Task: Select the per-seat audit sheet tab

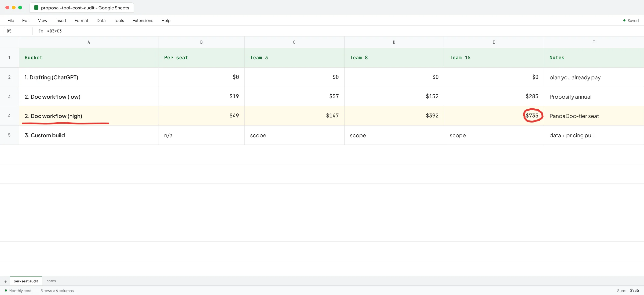Action: pos(26,281)
